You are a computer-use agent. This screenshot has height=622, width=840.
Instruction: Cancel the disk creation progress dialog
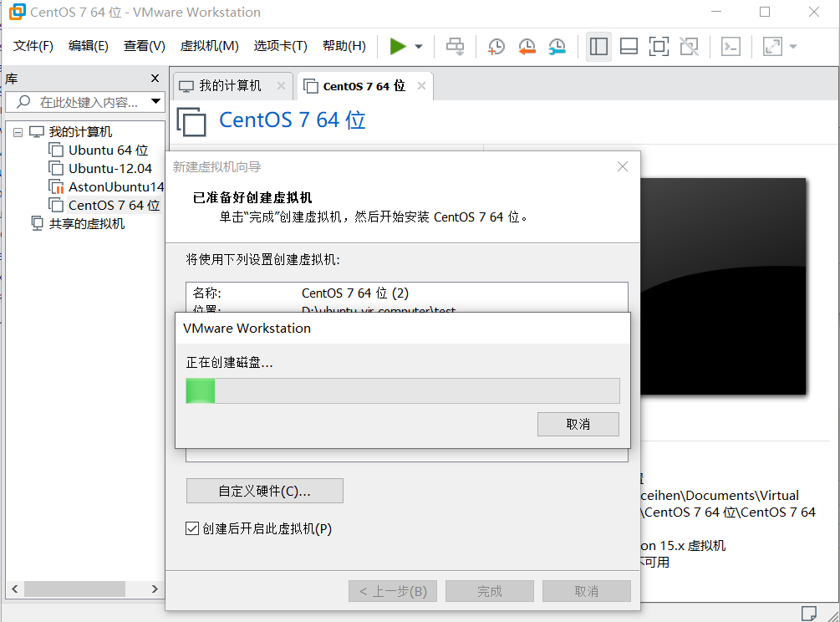point(578,425)
